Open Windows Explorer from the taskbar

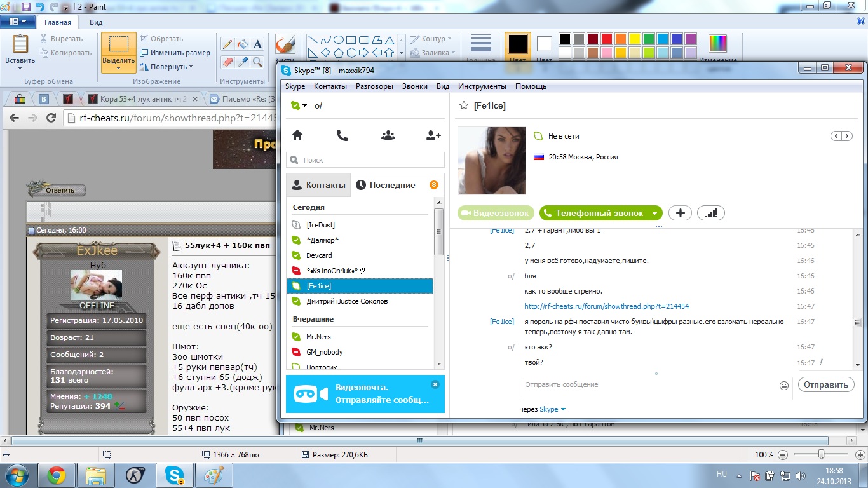click(95, 475)
